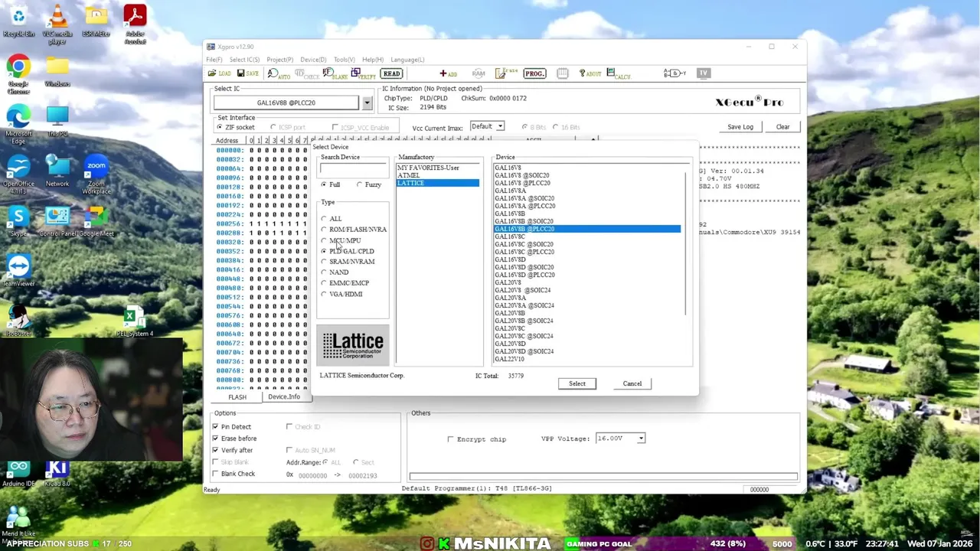980x551 pixels.
Task: Click the chip socket icon beside PROG.
Action: (563, 73)
